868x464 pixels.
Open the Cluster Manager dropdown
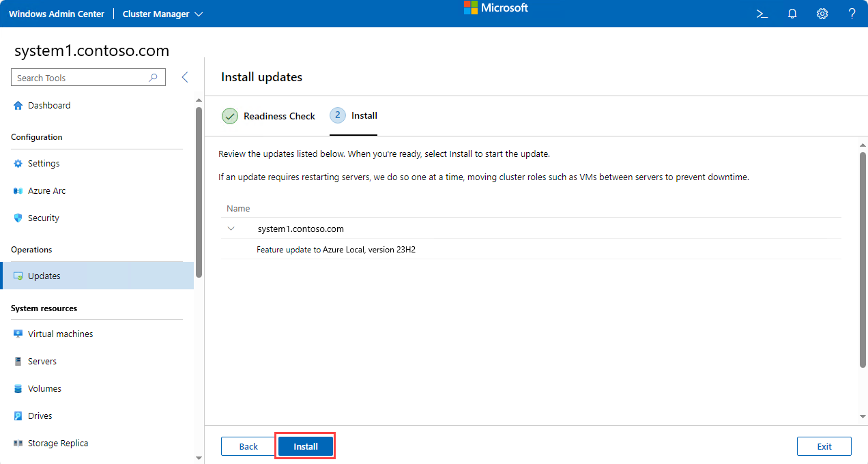tap(162, 14)
